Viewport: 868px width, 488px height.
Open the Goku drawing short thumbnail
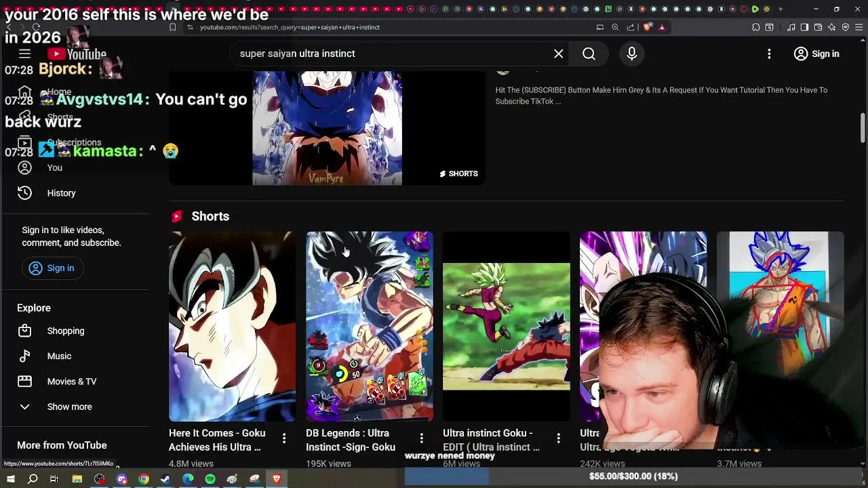point(780,302)
